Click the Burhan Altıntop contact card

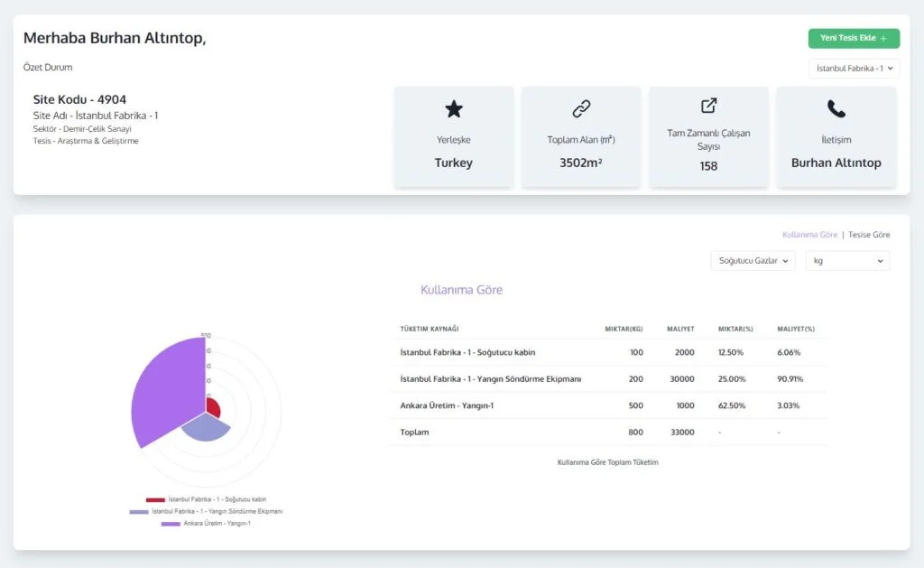pyautogui.click(x=836, y=137)
